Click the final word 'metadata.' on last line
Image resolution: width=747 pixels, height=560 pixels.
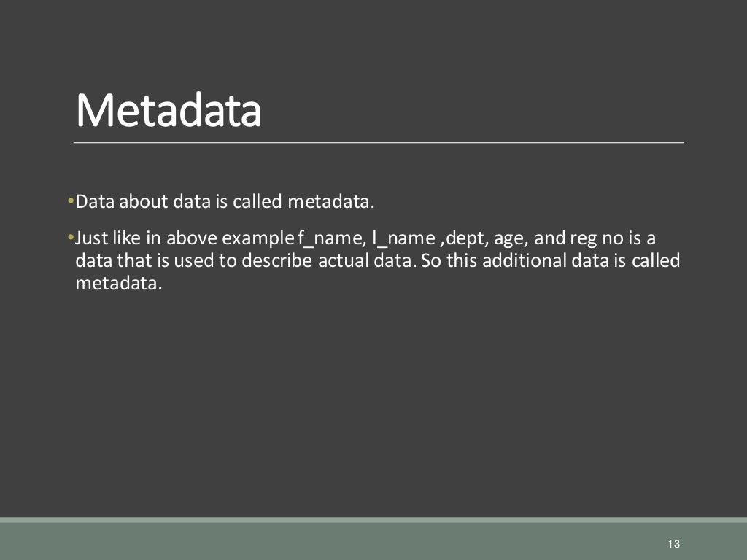coord(119,284)
